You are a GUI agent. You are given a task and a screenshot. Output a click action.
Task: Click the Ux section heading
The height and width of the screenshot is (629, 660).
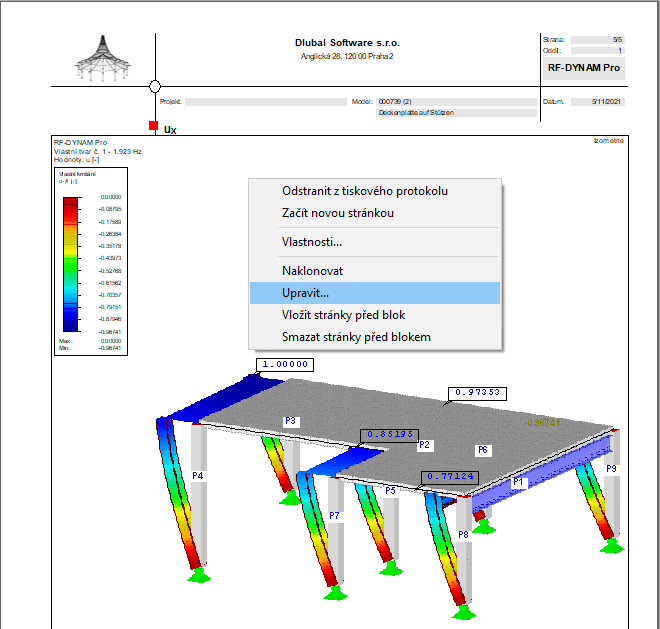point(170,130)
